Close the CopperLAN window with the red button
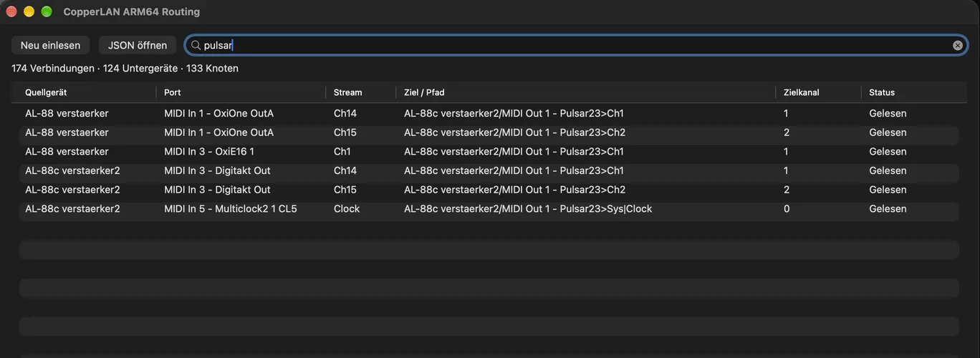 point(11,11)
